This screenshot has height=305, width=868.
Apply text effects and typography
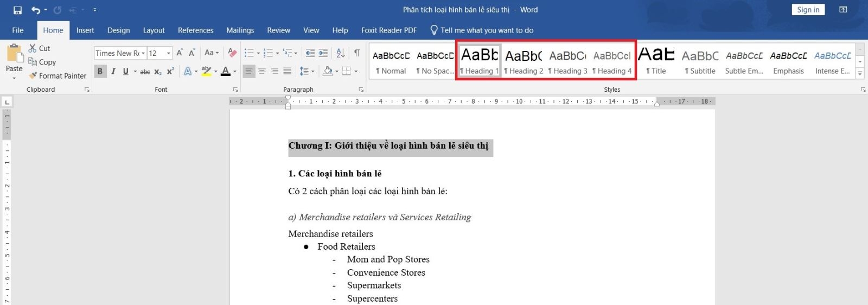[188, 71]
